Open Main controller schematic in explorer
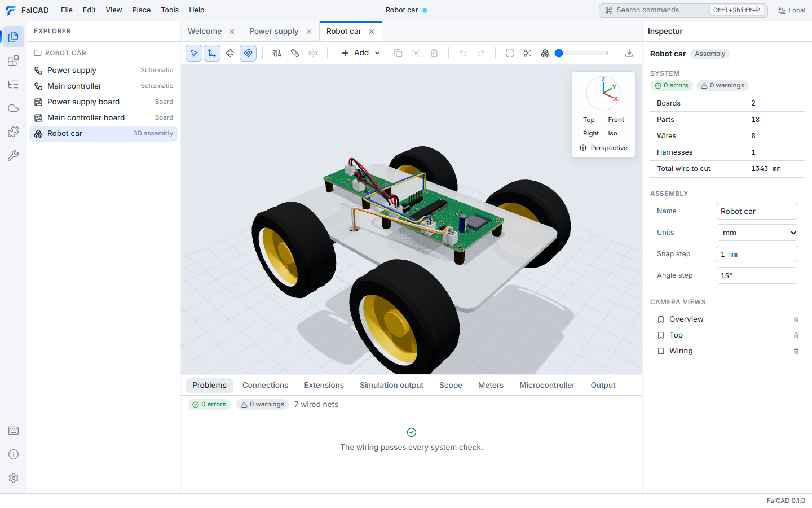 (x=103, y=86)
